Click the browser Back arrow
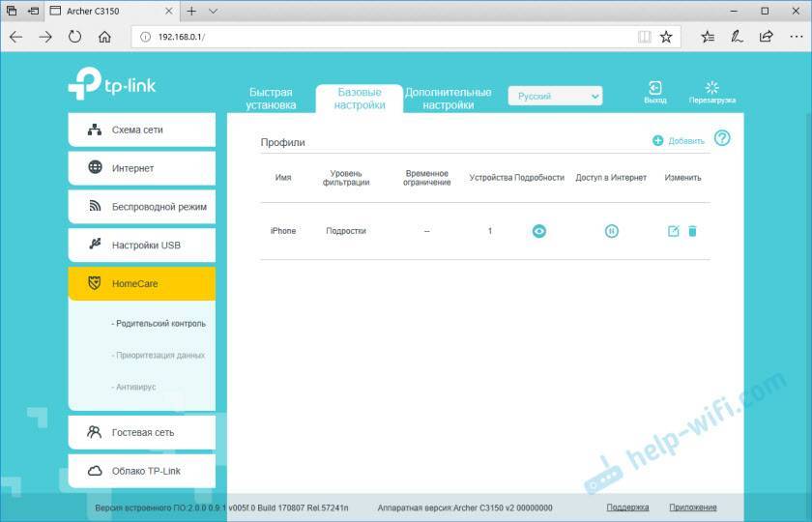The width and height of the screenshot is (812, 522). 16,37
